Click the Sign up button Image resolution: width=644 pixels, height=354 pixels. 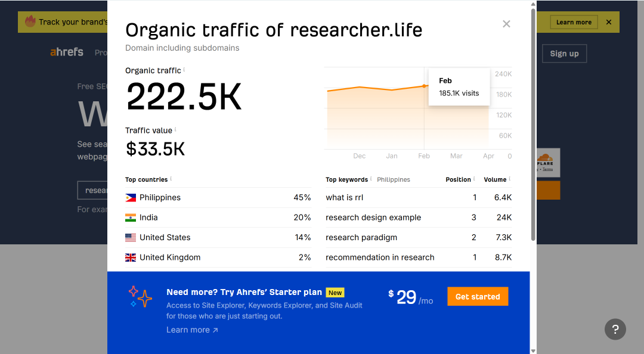point(564,54)
